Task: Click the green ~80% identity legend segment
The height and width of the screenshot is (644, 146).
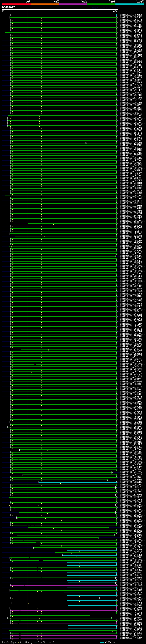Action: [101, 4]
